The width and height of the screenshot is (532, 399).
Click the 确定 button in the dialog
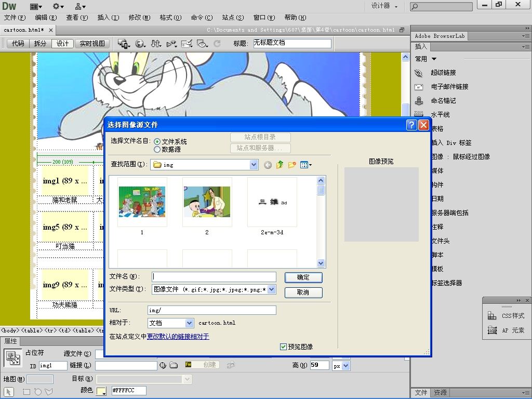(303, 277)
